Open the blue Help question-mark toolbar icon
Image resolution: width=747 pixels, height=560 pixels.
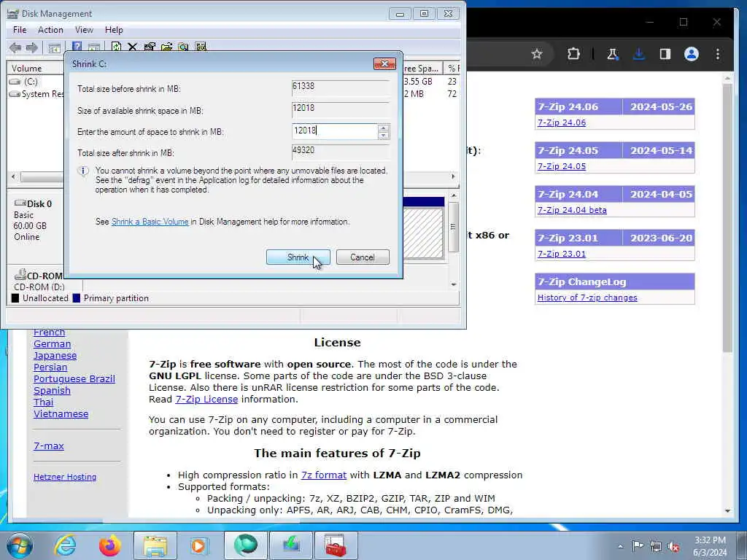coord(77,47)
